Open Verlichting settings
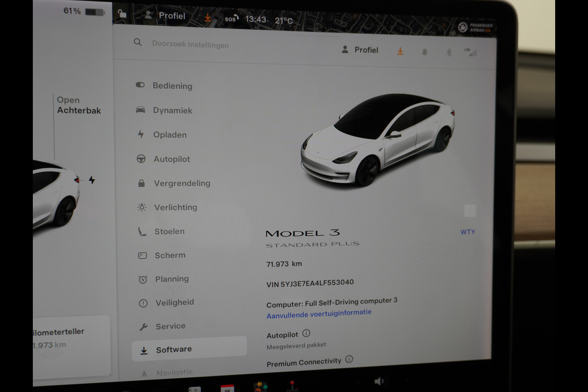 (175, 207)
